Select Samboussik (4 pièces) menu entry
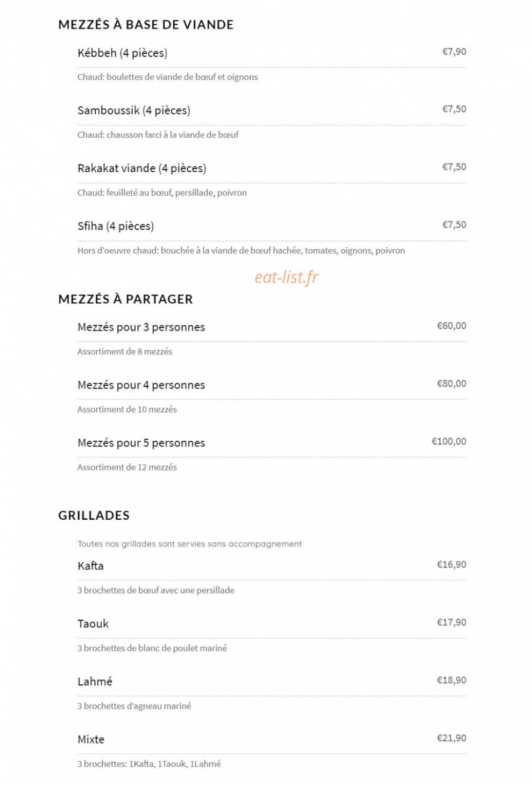This screenshot has width=532, height=785. click(x=134, y=110)
